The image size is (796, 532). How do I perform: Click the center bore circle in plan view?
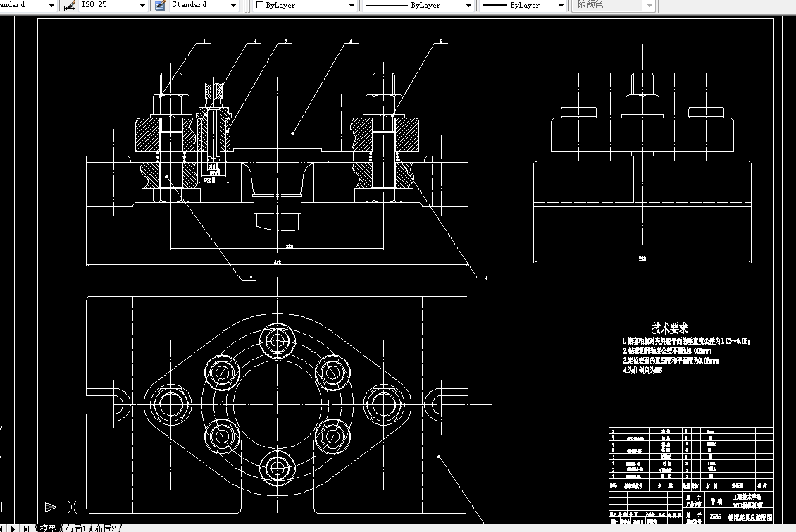[x=277, y=404]
